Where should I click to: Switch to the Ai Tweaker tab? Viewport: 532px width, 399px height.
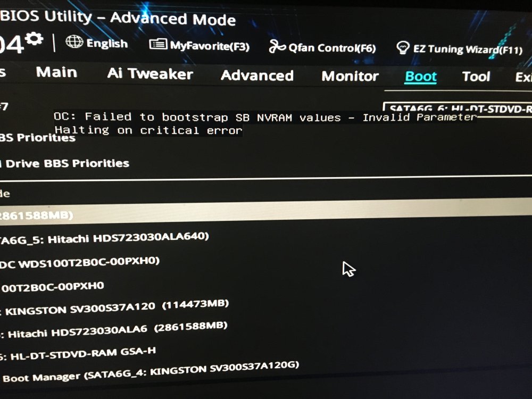tap(150, 73)
